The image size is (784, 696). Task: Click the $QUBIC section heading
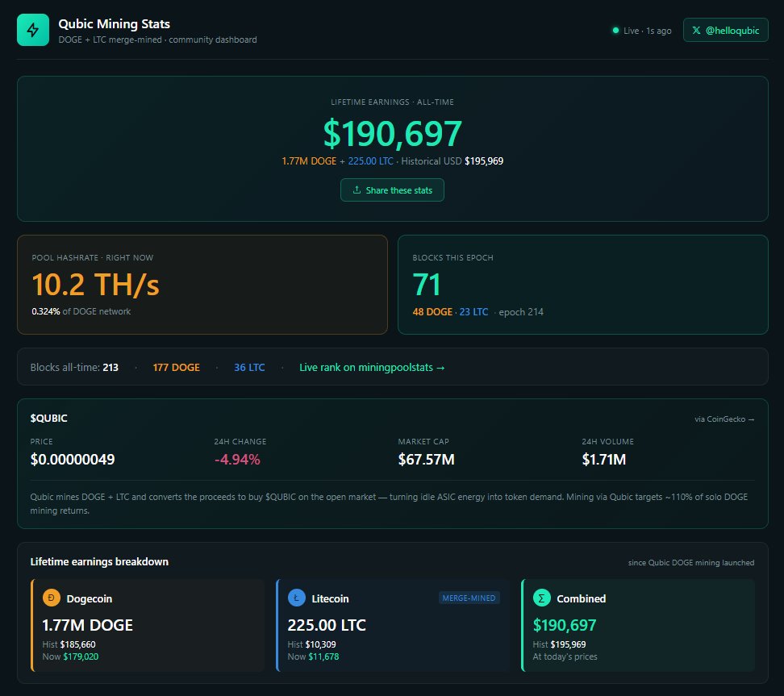(48, 418)
